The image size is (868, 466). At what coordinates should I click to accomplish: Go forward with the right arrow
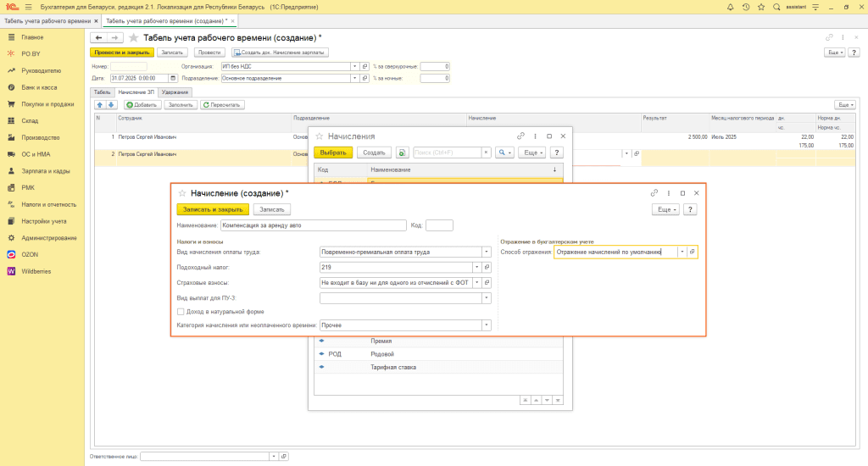click(x=114, y=37)
